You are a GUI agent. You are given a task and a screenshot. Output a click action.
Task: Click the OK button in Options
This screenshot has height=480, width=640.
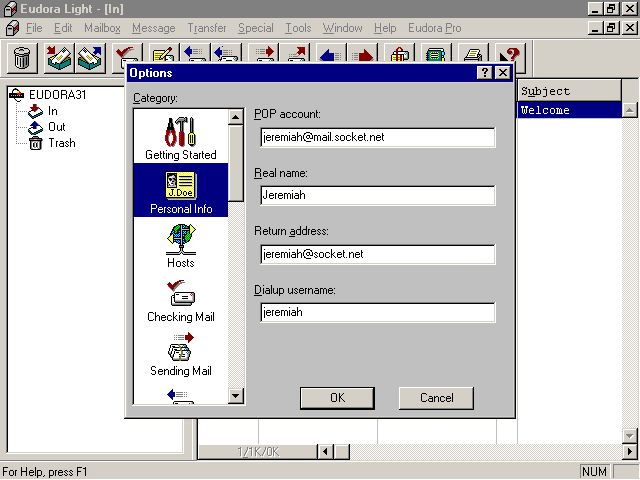pyautogui.click(x=337, y=398)
